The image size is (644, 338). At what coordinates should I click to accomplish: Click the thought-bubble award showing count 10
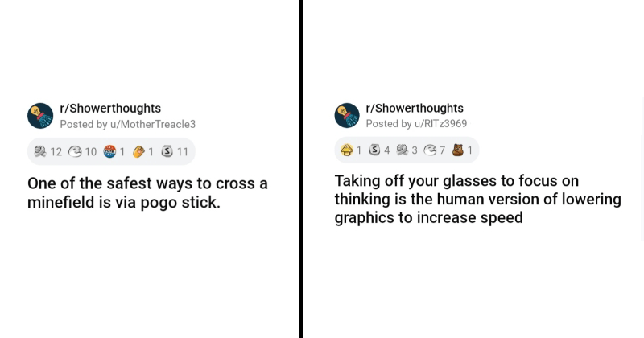(75, 151)
